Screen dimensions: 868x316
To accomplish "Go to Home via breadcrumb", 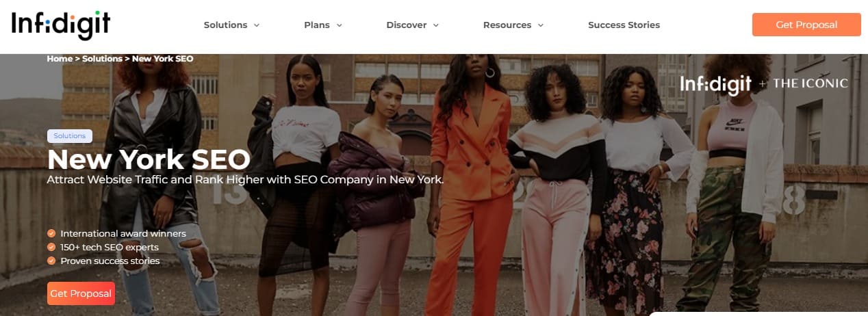I will (60, 59).
